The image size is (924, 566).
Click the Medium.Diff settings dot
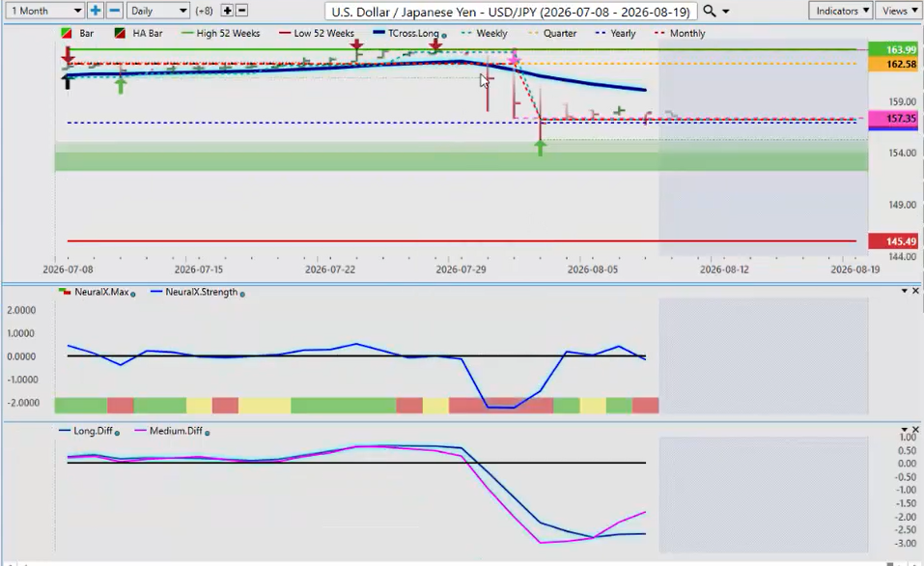[x=207, y=434]
